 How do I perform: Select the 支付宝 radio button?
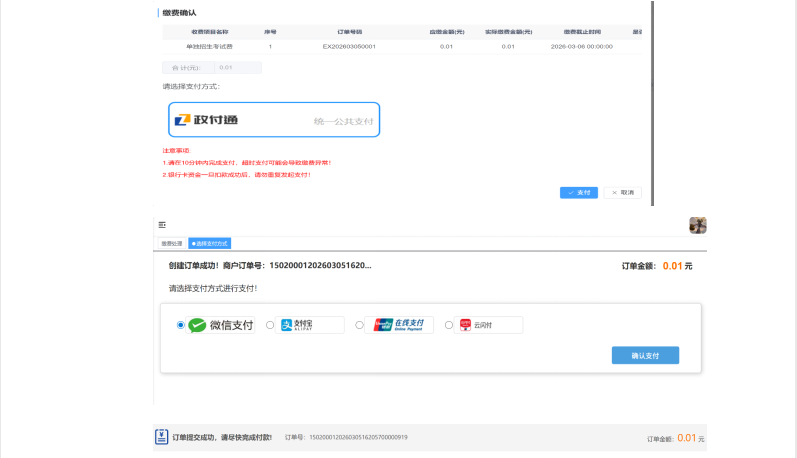pos(271,325)
